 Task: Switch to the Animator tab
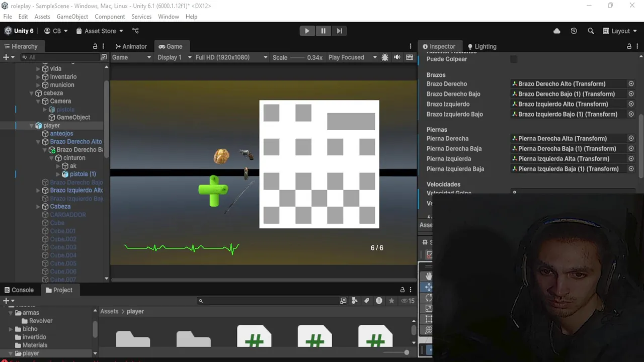click(131, 46)
